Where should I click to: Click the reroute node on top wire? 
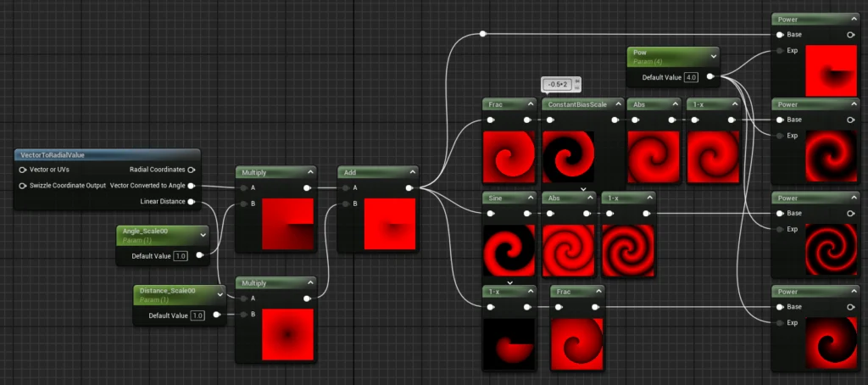point(482,34)
